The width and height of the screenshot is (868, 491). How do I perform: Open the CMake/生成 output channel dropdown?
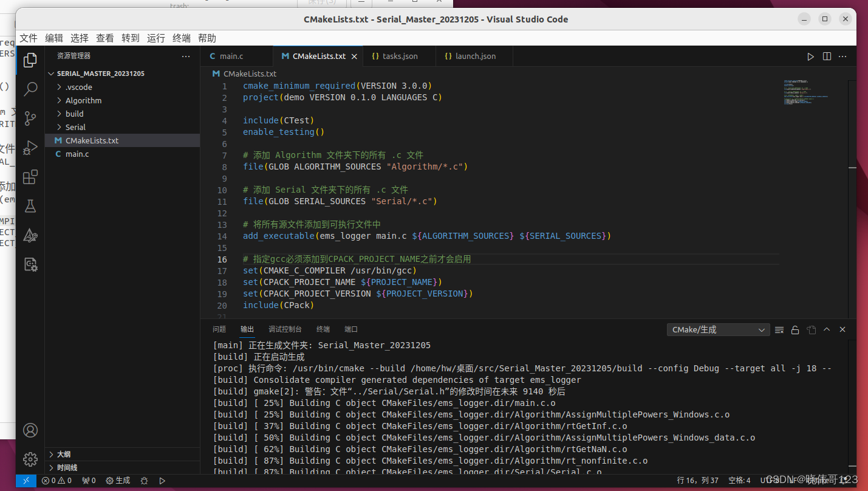(719, 330)
